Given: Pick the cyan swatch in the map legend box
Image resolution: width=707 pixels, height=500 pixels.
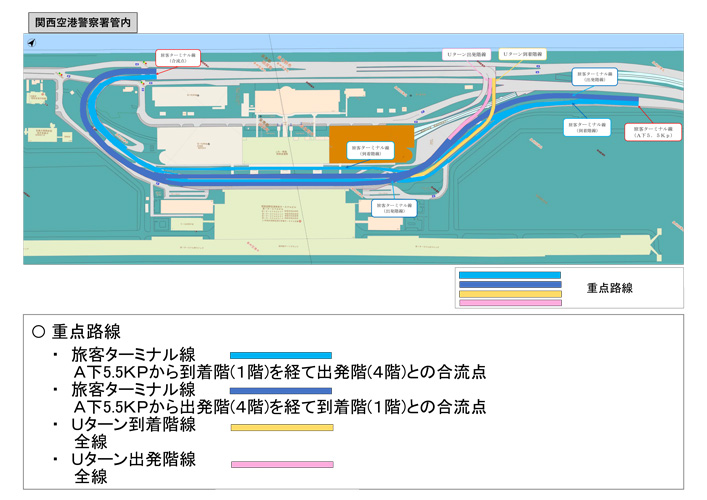Looking at the screenshot, I should click(510, 275).
